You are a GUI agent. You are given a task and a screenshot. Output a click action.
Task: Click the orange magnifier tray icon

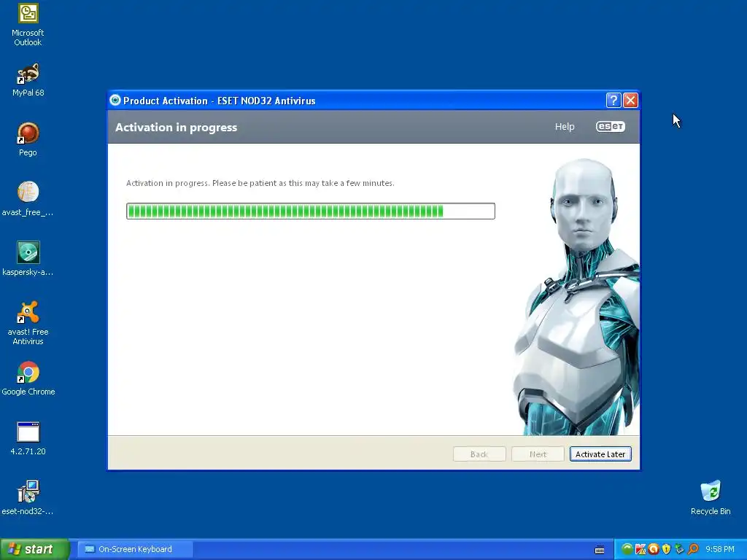(693, 549)
